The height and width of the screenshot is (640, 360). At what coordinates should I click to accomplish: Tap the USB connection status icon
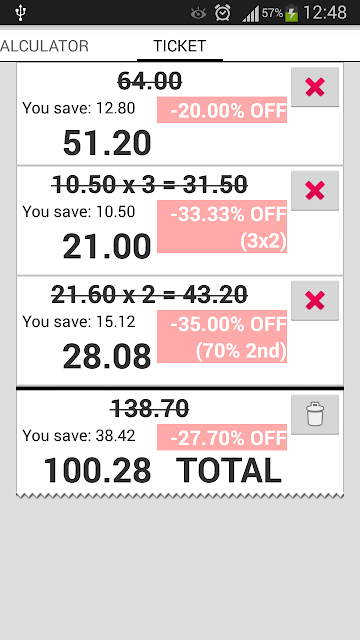pyautogui.click(x=20, y=13)
